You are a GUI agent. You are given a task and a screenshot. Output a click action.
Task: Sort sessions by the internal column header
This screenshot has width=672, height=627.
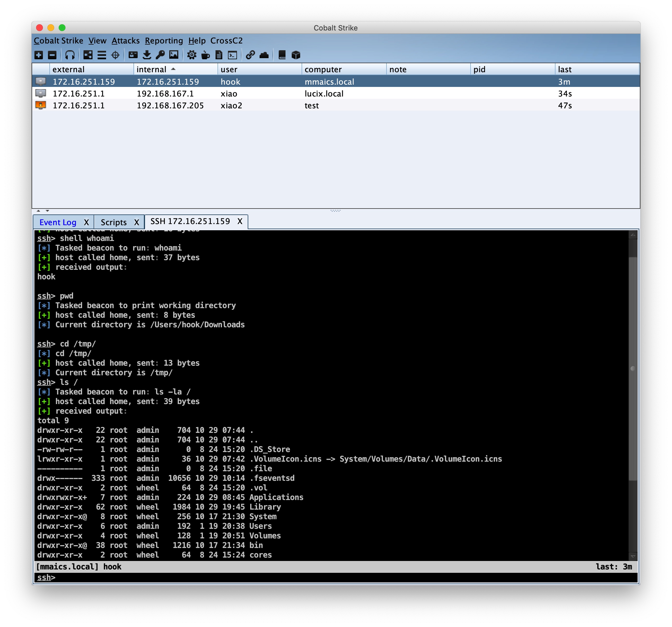pos(151,69)
